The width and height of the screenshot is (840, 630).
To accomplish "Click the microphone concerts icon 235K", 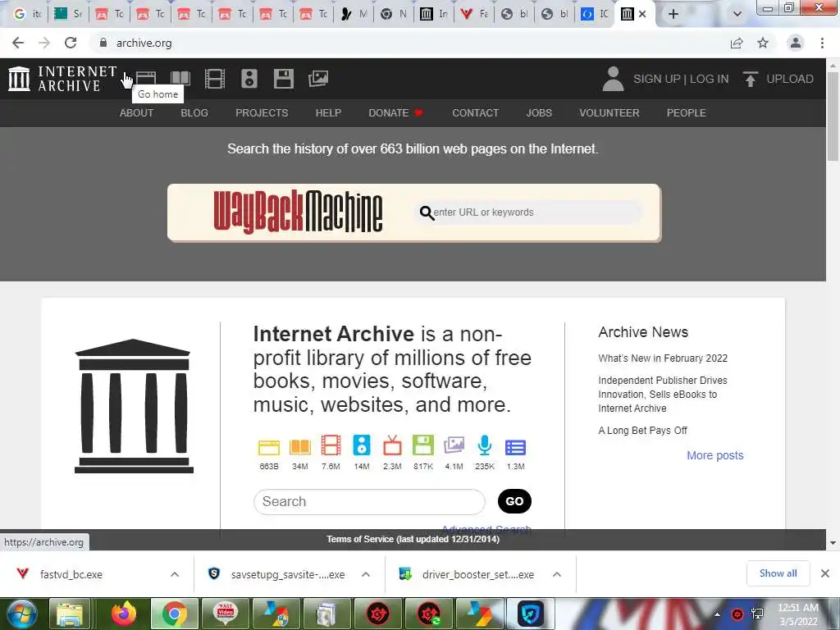I will tap(484, 445).
